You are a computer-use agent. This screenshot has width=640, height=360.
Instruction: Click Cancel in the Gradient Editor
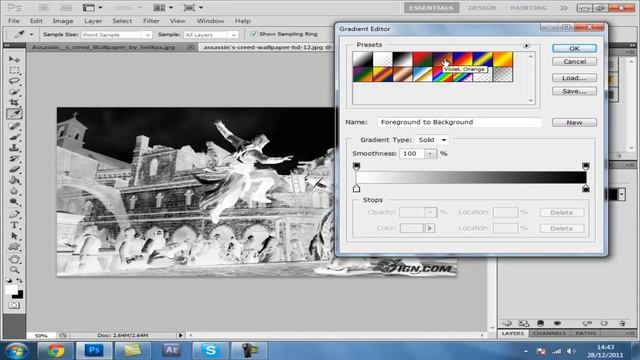(x=574, y=62)
